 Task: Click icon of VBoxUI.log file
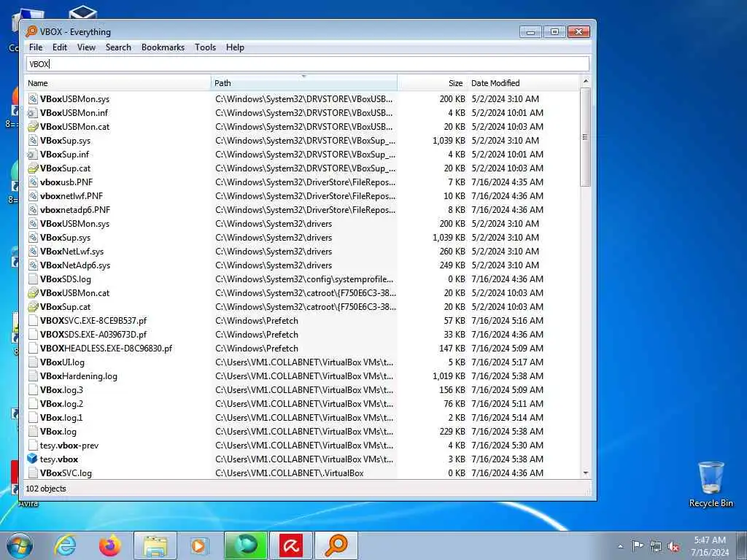32,362
